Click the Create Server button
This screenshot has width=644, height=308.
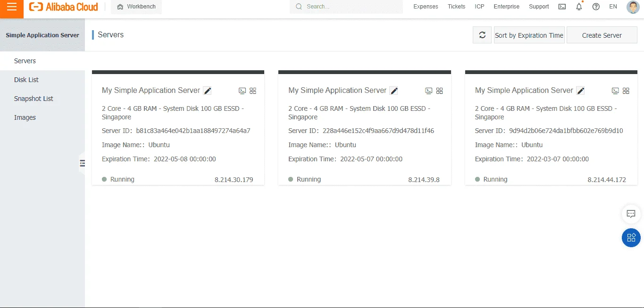(602, 35)
